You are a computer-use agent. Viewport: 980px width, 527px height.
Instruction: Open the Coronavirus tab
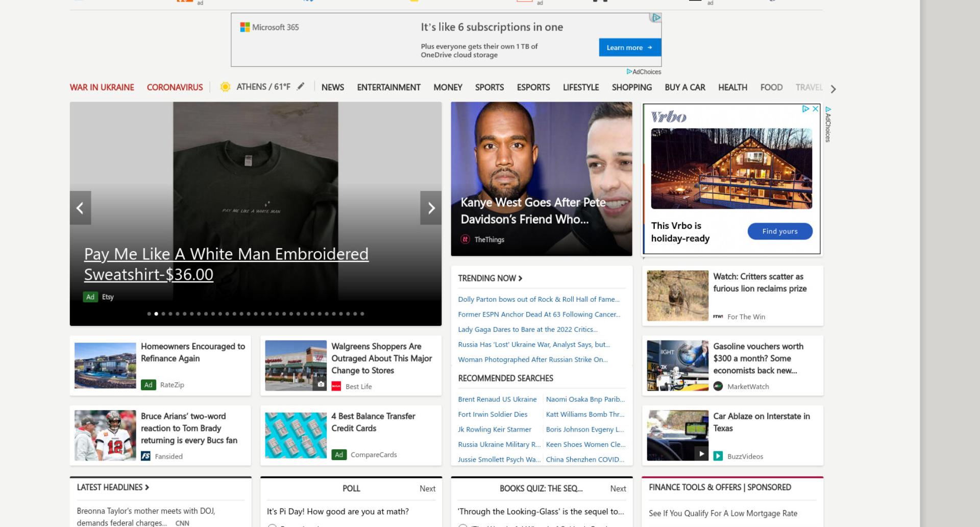pyautogui.click(x=175, y=87)
